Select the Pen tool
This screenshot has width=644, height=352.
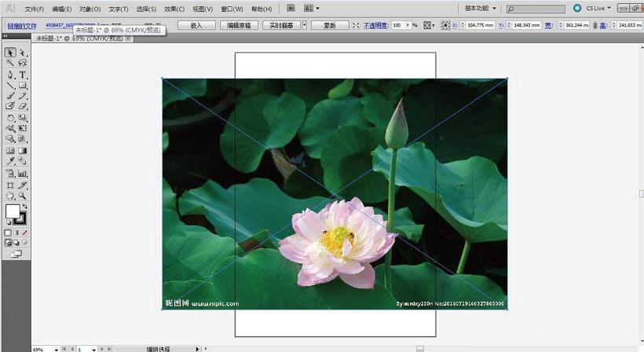[11, 75]
